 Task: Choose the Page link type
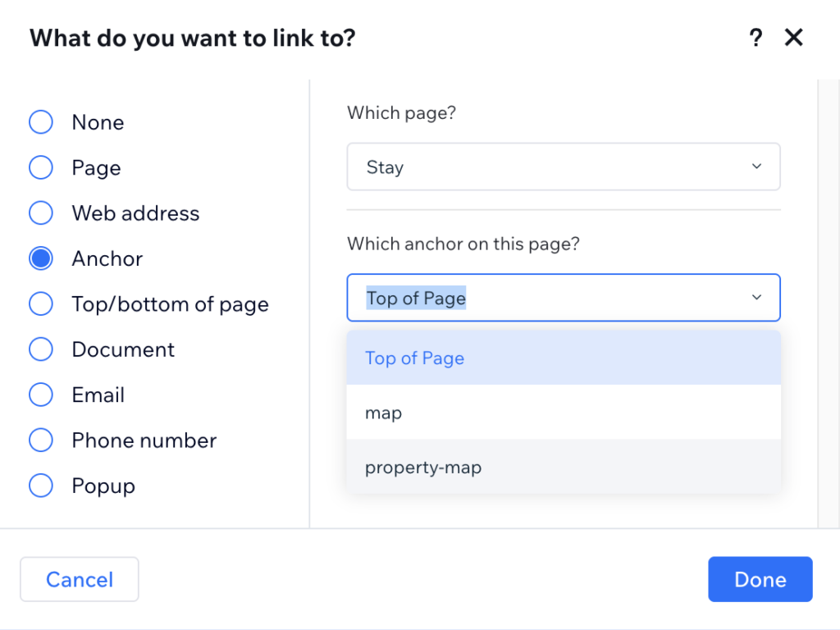pos(41,168)
